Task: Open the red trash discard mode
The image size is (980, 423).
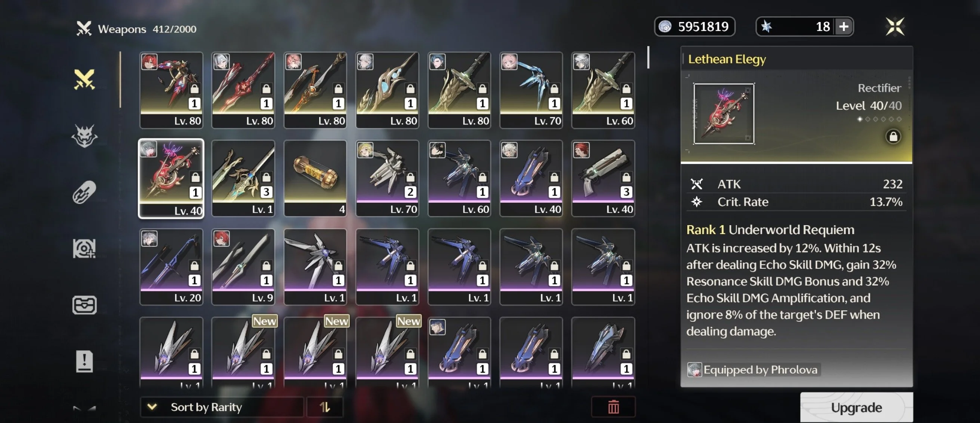Action: pyautogui.click(x=613, y=407)
